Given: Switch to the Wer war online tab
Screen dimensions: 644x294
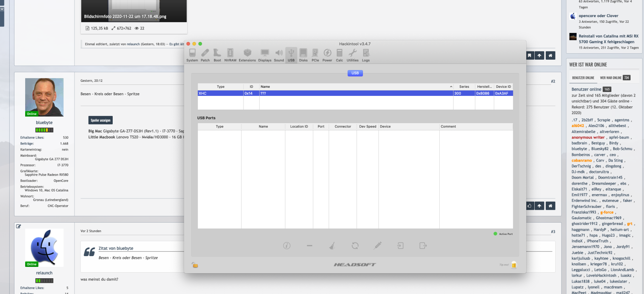Looking at the screenshot, I should [615, 78].
